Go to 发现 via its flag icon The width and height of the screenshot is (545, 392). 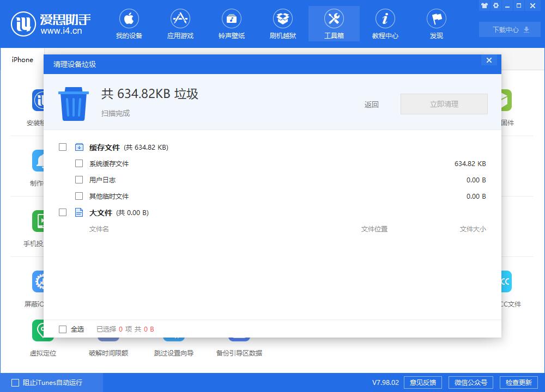(x=436, y=23)
